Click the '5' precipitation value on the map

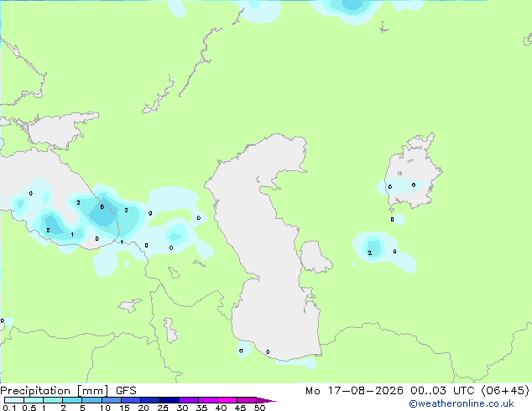point(102,207)
